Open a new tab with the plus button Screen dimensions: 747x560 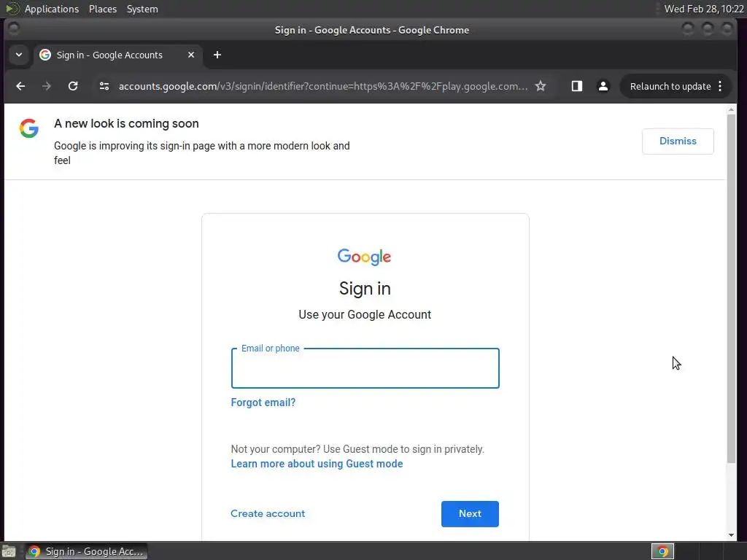[x=217, y=55]
